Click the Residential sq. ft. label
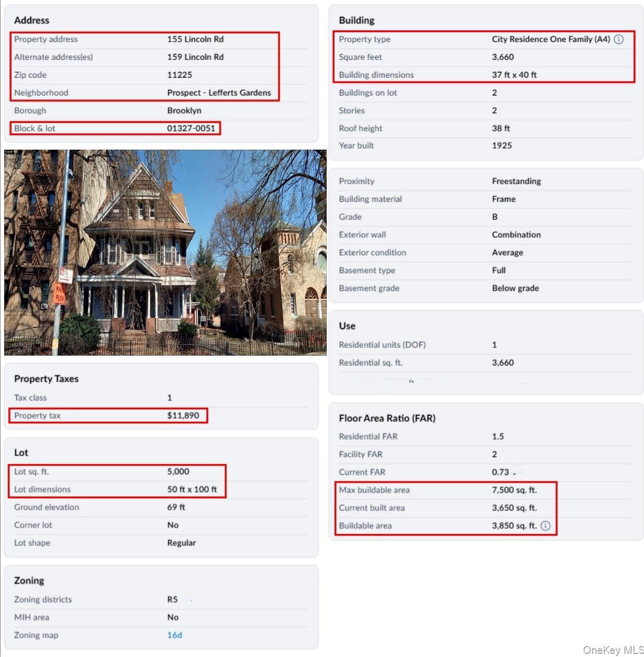This screenshot has height=657, width=644. [x=370, y=363]
